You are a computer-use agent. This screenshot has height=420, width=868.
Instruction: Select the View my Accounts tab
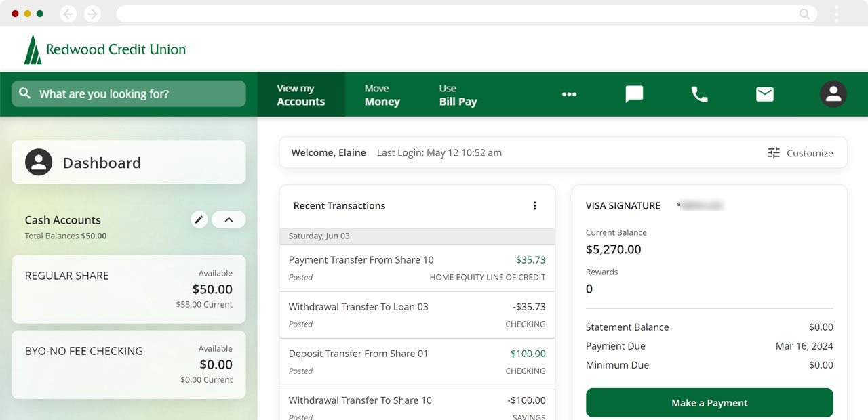click(301, 95)
